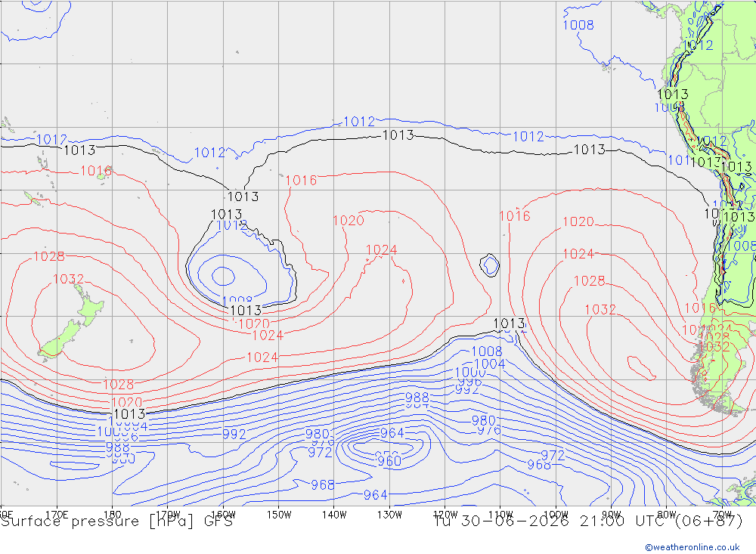Image resolution: width=756 pixels, height=554 pixels.
Task: Select the 70W longitude axis label
Action: (x=722, y=515)
